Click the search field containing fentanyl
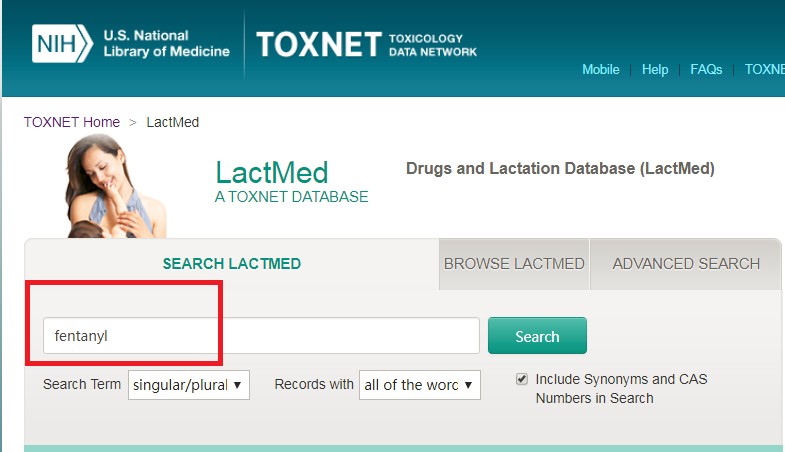Viewport: 785px width, 452px height. pos(261,336)
